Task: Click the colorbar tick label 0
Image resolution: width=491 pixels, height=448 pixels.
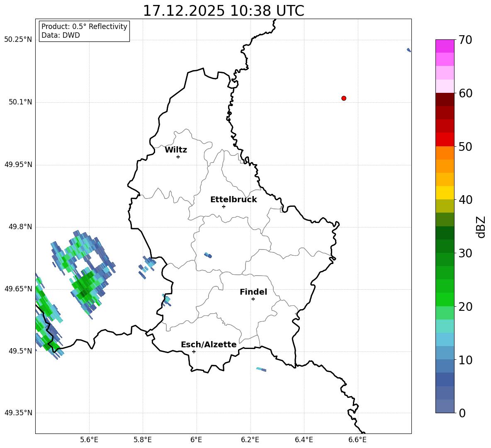Action: click(462, 413)
